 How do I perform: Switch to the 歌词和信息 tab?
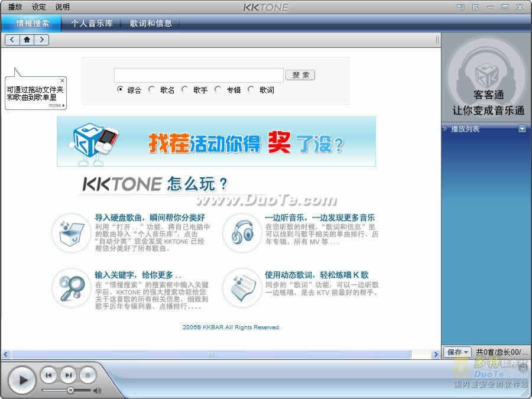[151, 23]
